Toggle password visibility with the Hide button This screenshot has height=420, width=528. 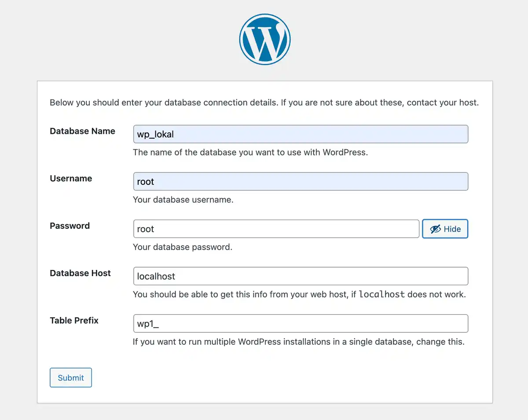[x=445, y=228]
